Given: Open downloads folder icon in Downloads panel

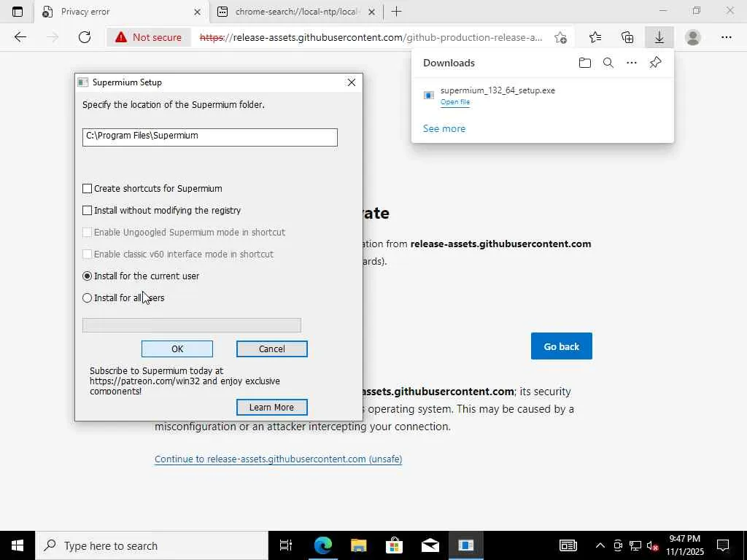Looking at the screenshot, I should tap(585, 63).
